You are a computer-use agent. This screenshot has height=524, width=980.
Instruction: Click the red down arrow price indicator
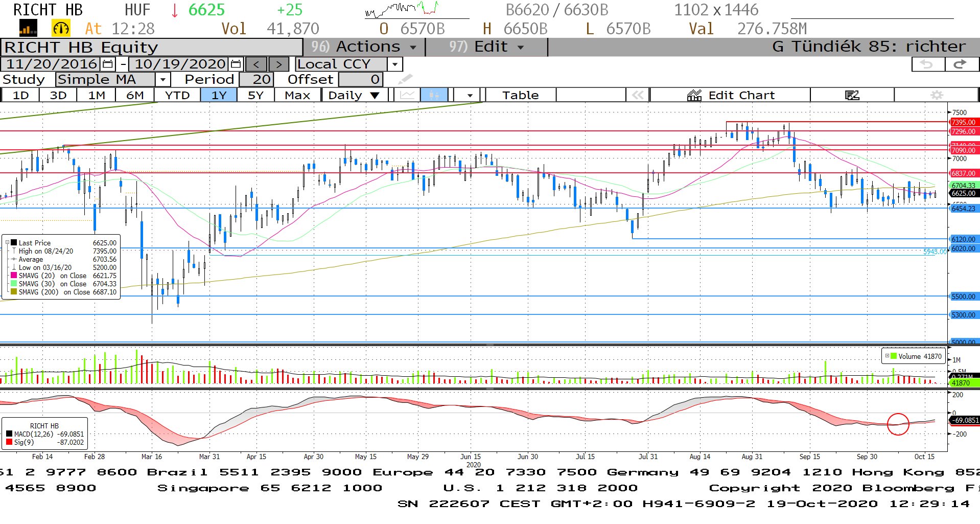coord(175,10)
